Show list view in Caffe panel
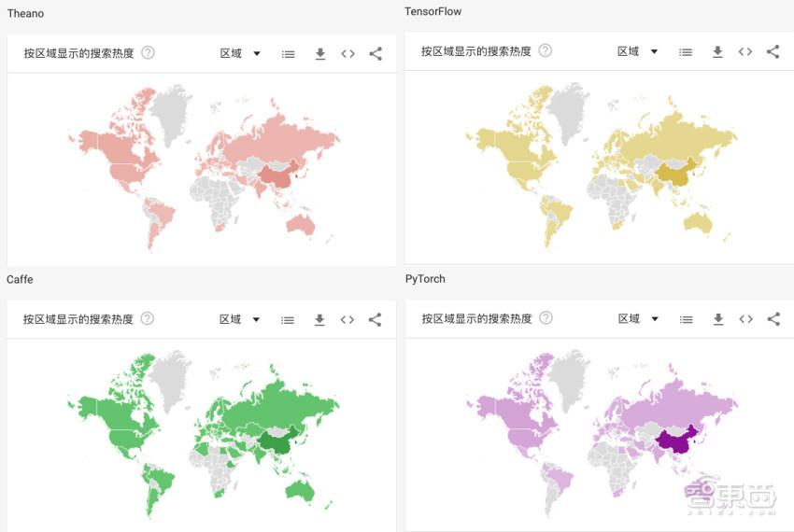Image resolution: width=794 pixels, height=532 pixels. click(288, 320)
